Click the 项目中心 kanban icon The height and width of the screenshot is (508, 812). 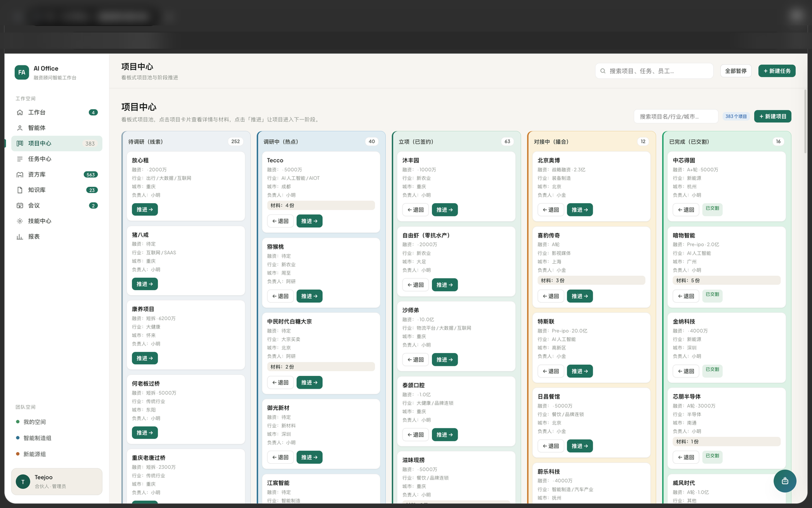[x=20, y=143]
